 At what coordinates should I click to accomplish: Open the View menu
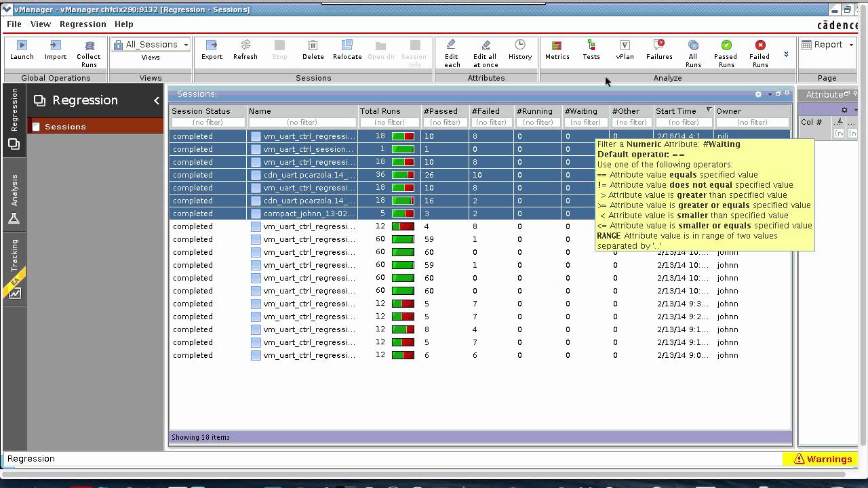click(41, 24)
